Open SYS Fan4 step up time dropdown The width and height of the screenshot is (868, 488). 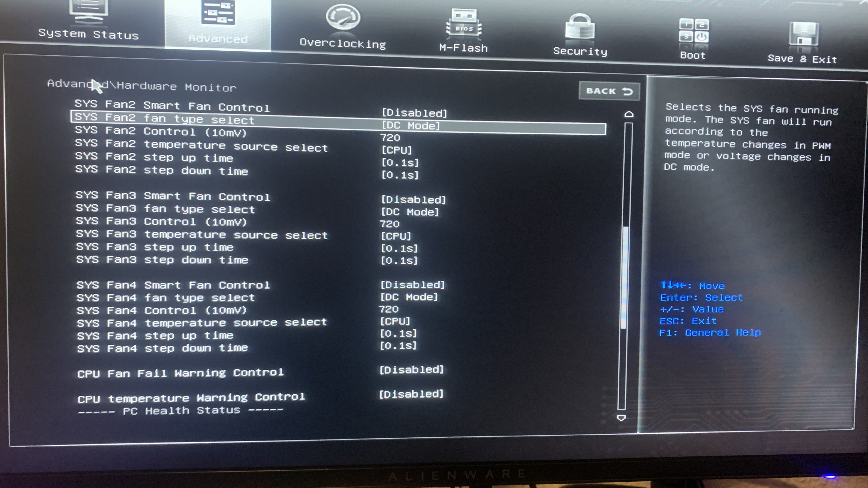tap(398, 333)
